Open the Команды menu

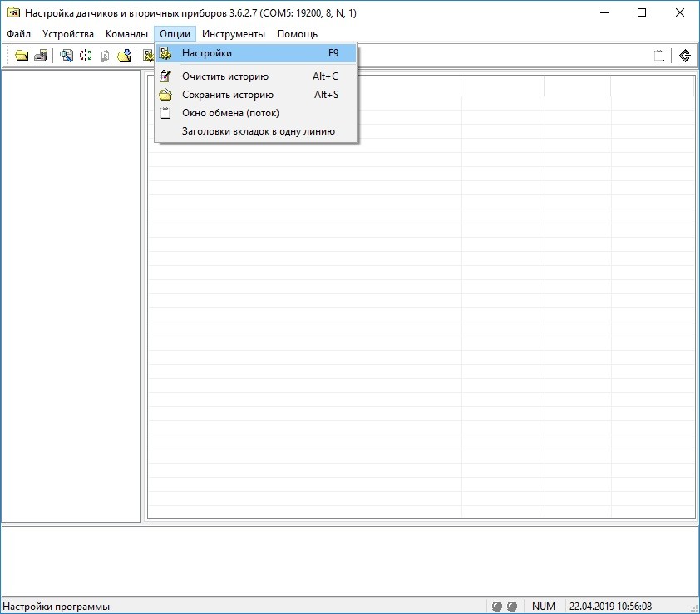click(126, 34)
